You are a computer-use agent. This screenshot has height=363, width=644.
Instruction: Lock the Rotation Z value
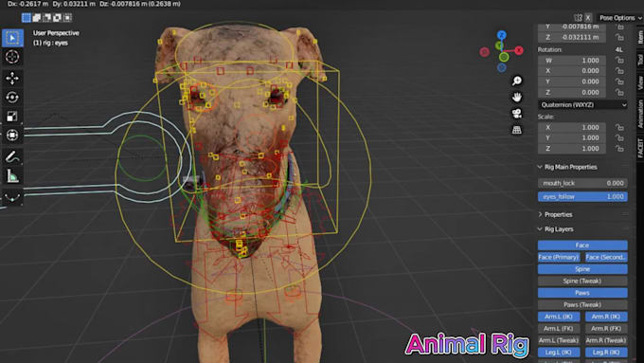[619, 92]
